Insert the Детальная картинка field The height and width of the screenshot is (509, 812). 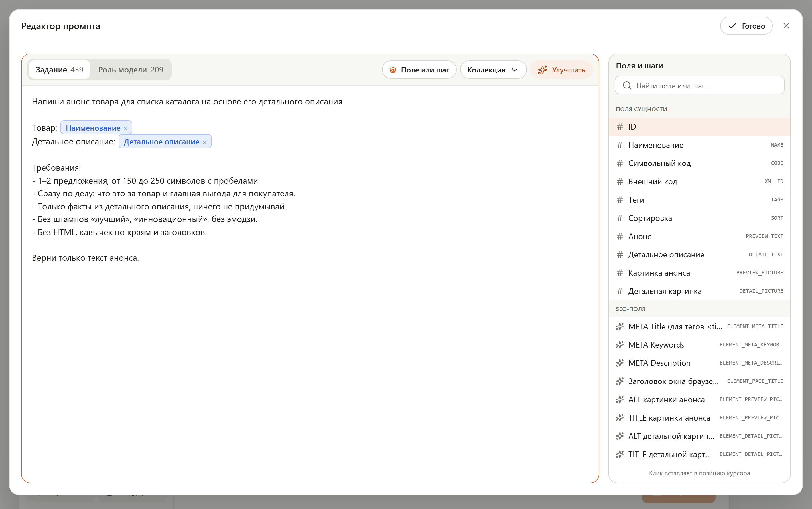click(x=699, y=291)
